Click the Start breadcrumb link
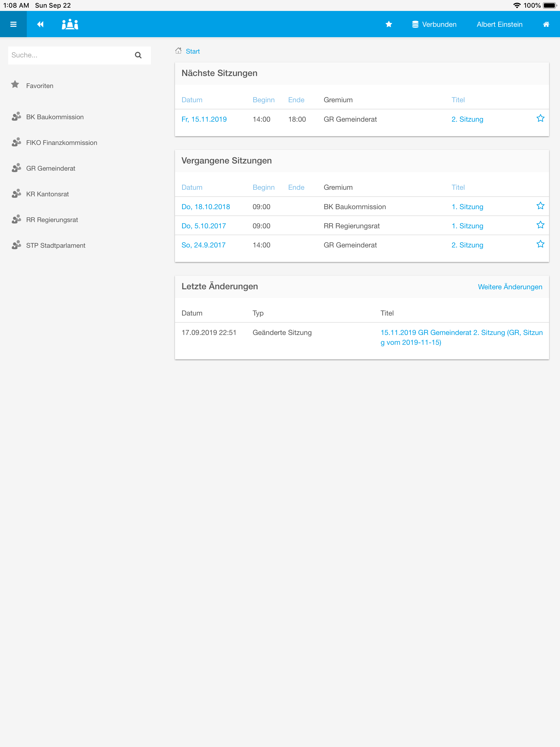This screenshot has width=560, height=747. (192, 51)
